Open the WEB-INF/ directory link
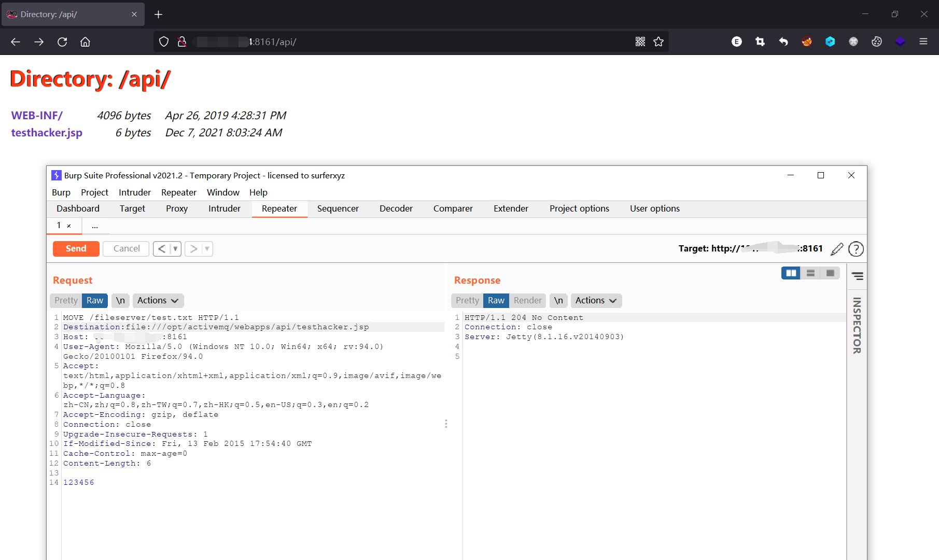Screen dimensions: 939x560 pyautogui.click(x=37, y=116)
